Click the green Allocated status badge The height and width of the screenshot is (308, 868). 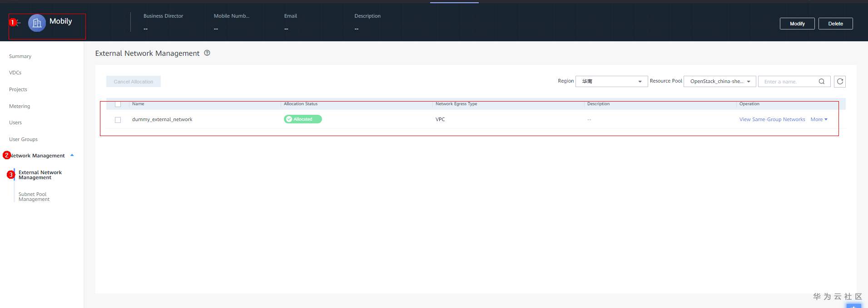point(303,119)
